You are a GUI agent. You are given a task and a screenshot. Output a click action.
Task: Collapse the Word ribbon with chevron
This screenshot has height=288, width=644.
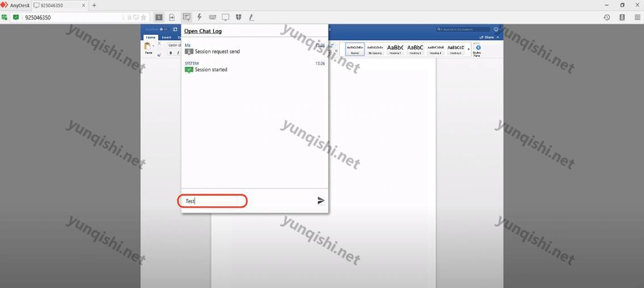[498, 37]
